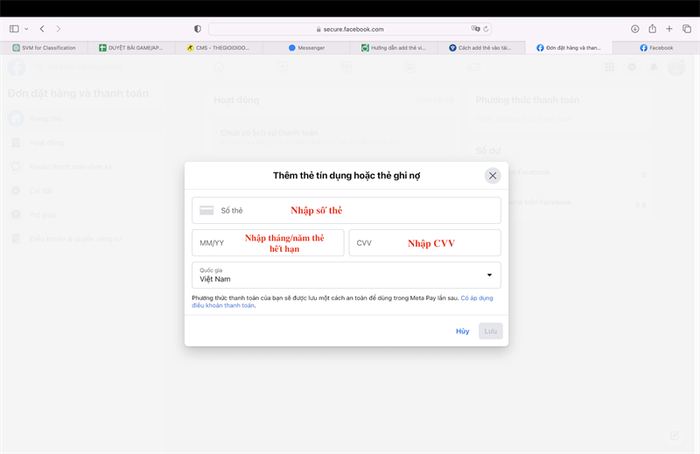
Task: Click Xem tất cả link
Action: [434, 100]
